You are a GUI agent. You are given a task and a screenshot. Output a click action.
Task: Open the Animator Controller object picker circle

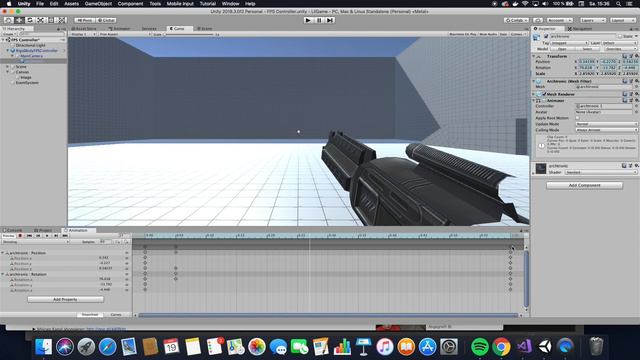[636, 106]
